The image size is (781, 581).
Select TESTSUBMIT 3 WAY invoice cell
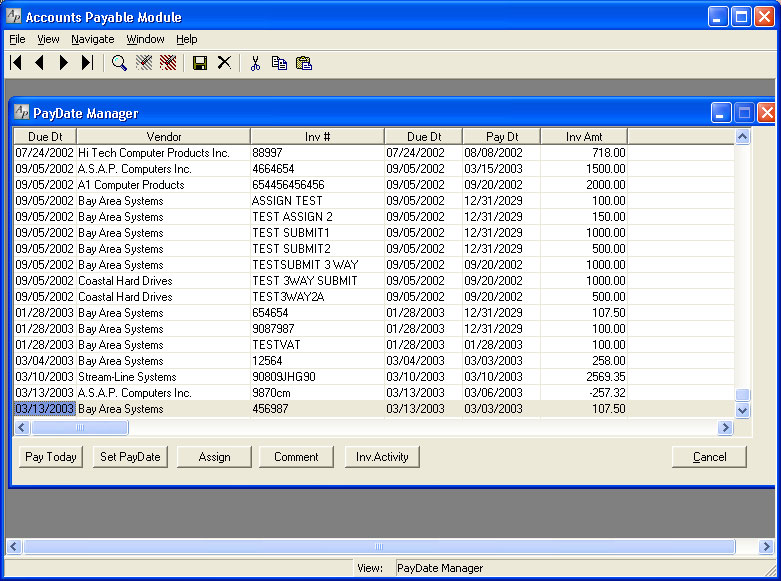click(x=317, y=265)
